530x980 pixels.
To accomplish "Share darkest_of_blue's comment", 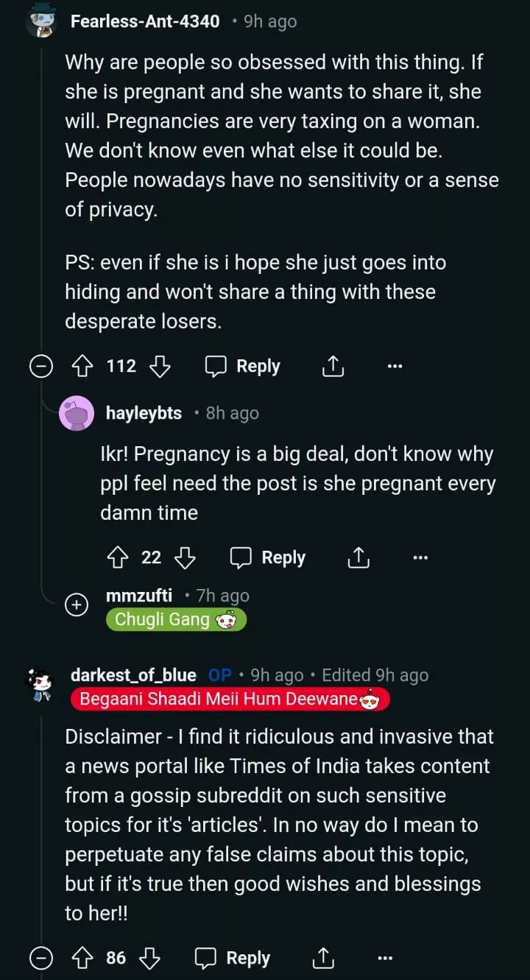I will click(322, 958).
